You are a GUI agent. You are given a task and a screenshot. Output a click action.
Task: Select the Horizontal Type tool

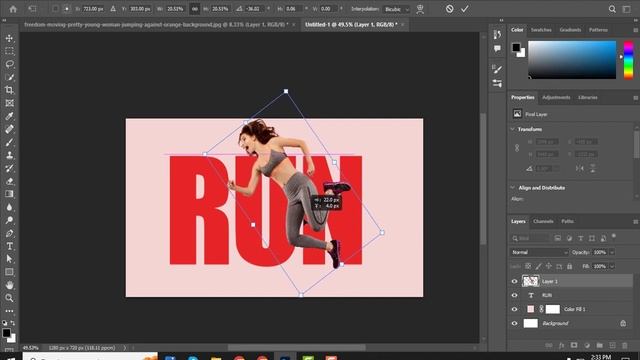[9, 246]
